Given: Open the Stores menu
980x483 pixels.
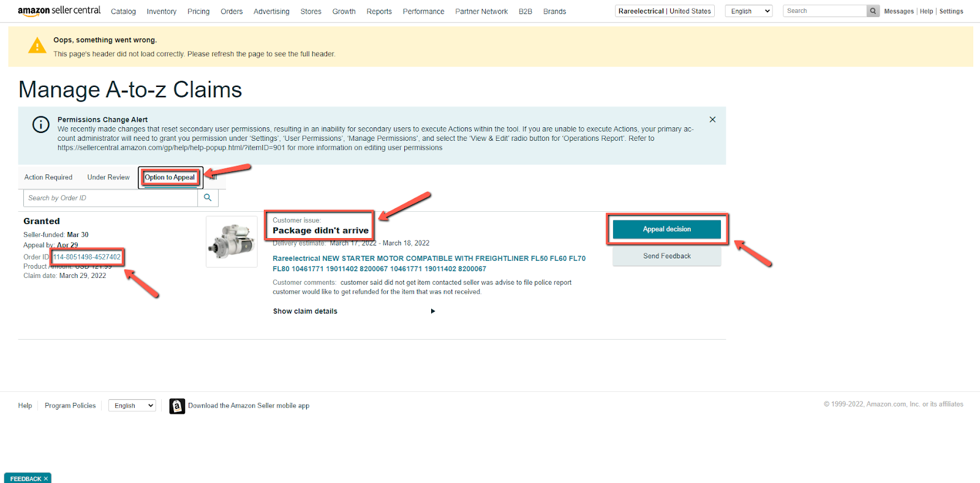Looking at the screenshot, I should (x=311, y=12).
